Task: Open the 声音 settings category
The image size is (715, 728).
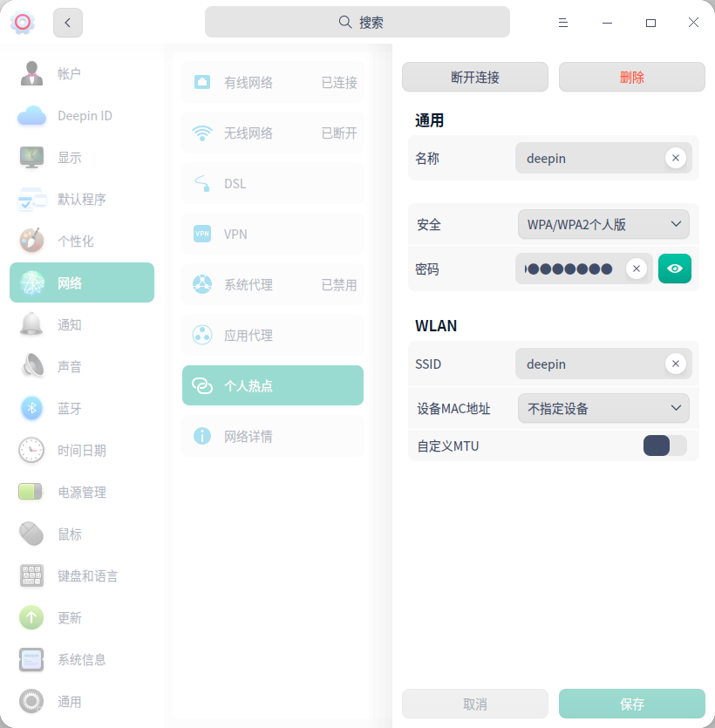Action: point(82,366)
